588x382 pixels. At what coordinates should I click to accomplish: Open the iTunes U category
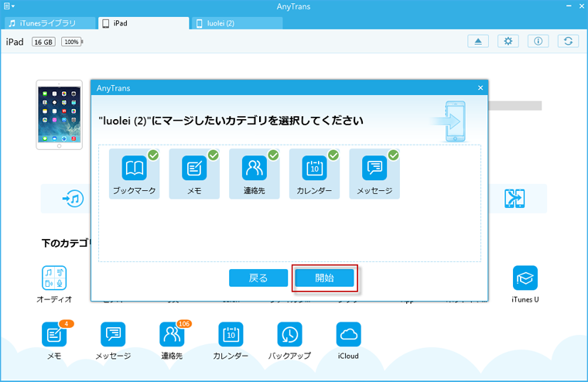pyautogui.click(x=525, y=285)
